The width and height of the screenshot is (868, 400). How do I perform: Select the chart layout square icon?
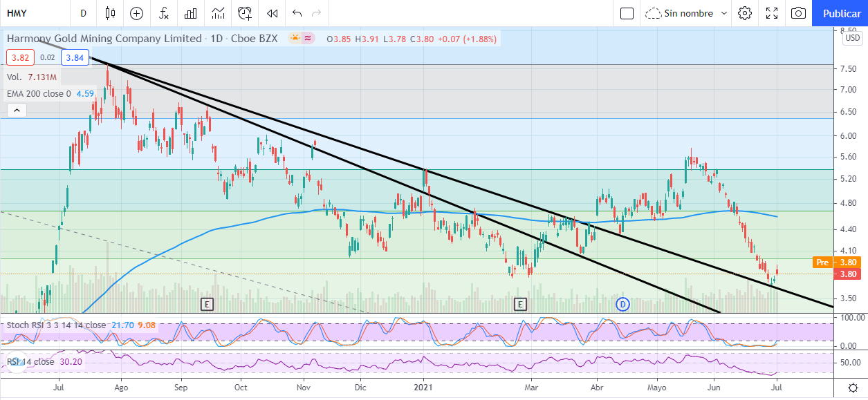(627, 13)
